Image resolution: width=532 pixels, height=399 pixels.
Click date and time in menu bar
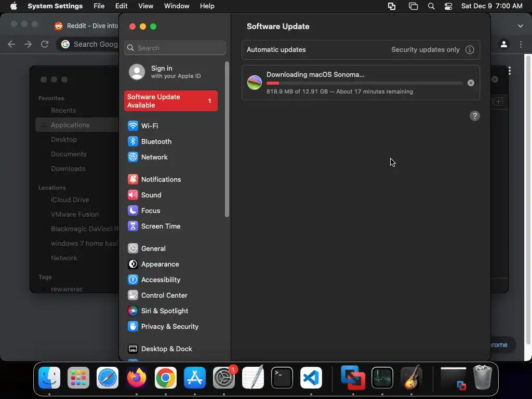(x=491, y=6)
